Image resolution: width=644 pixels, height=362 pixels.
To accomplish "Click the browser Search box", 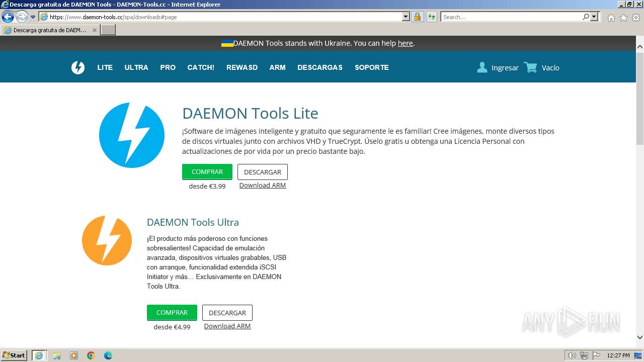I will 511,17.
